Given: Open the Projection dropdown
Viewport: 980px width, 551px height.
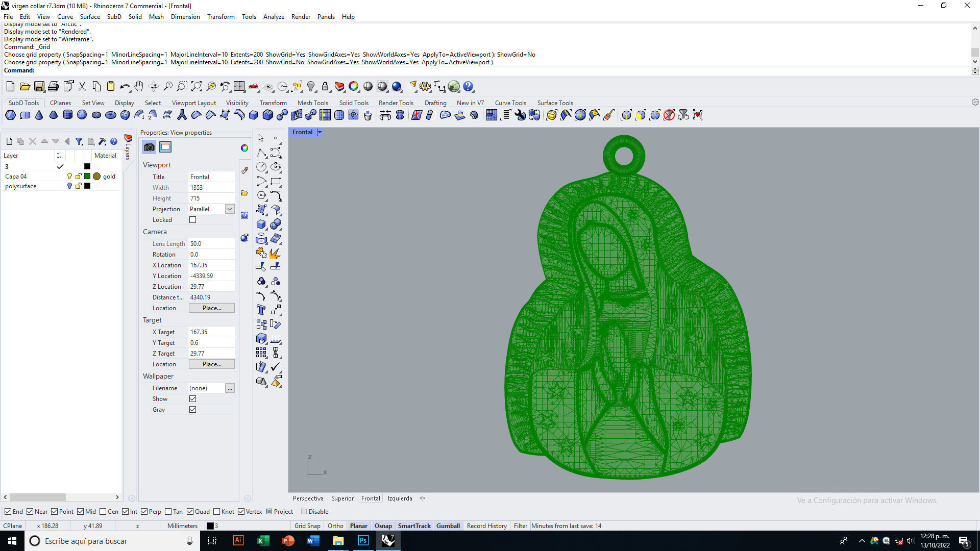Looking at the screenshot, I should point(230,209).
